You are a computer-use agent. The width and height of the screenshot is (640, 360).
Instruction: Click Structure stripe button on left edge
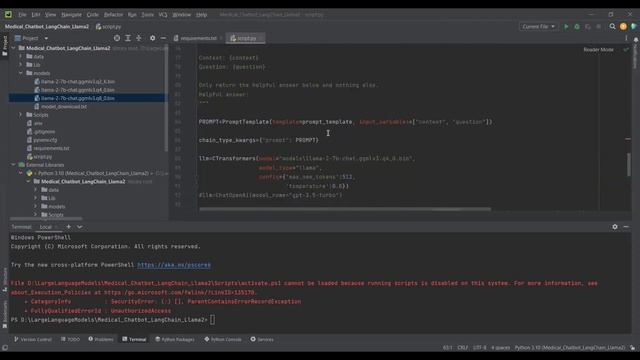5,280
